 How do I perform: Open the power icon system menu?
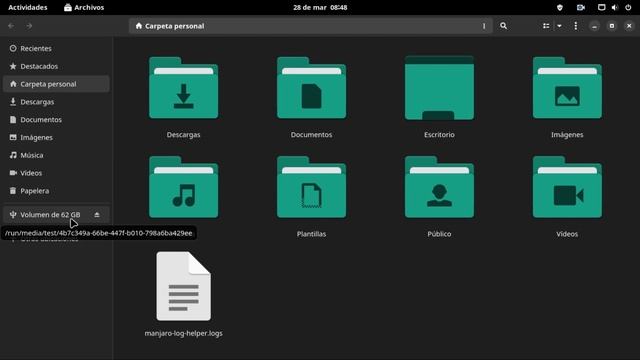(x=628, y=7)
